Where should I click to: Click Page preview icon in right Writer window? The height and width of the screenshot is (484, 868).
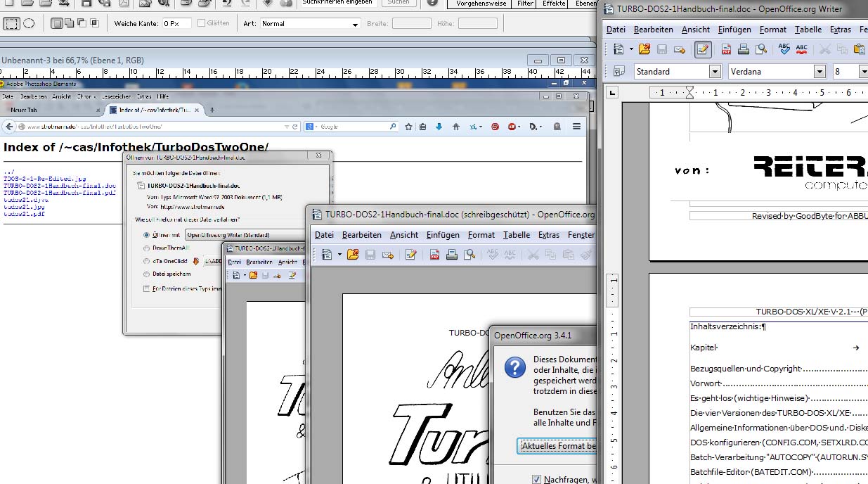coord(760,49)
